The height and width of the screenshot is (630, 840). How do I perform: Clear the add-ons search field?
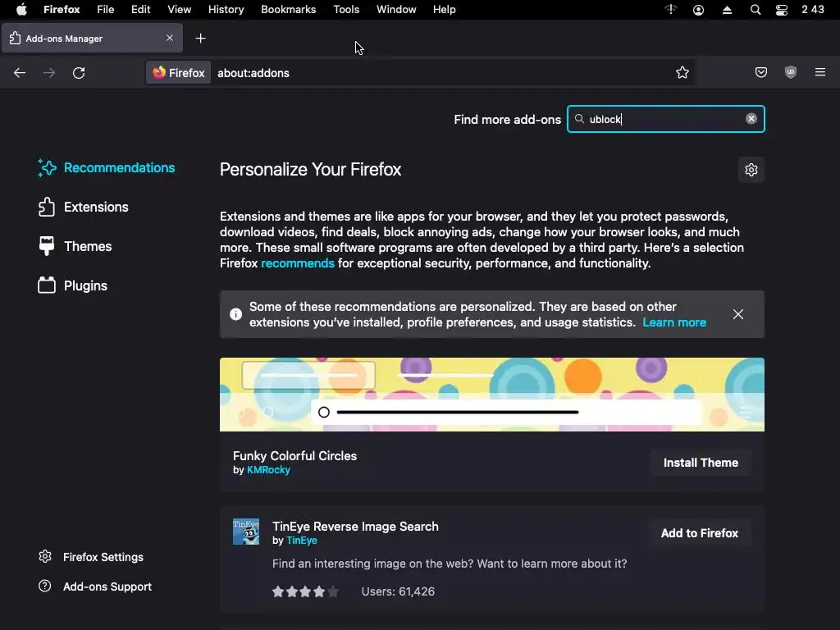coord(751,119)
